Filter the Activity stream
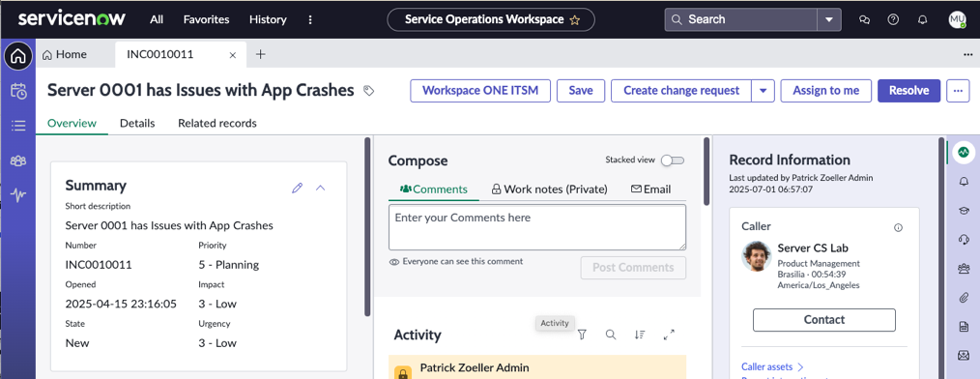The height and width of the screenshot is (379, 980). tap(582, 335)
